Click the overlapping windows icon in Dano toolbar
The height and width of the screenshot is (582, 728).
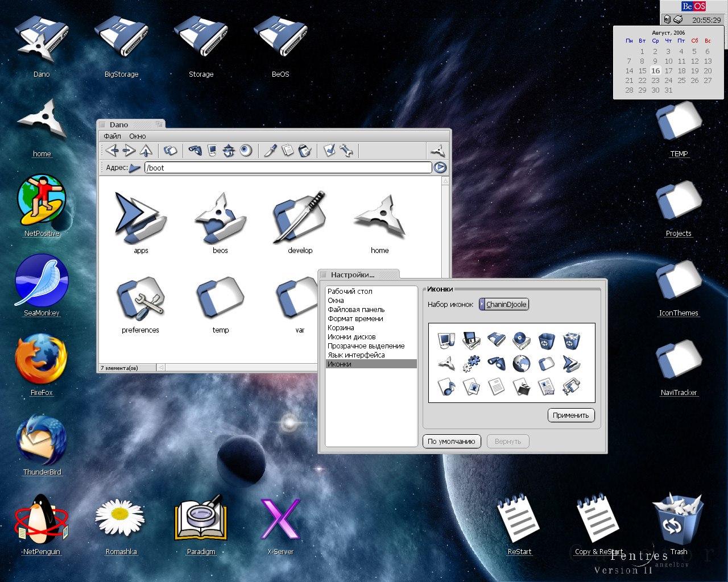pos(170,151)
